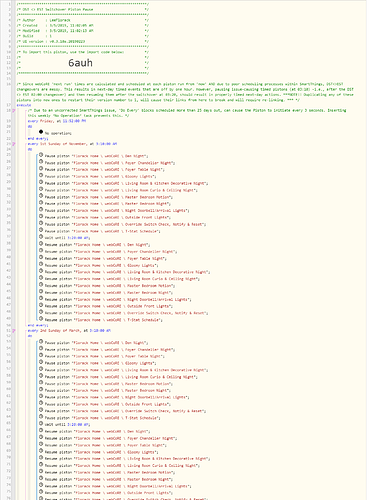
Task: Click the execute keyword line
Action: click(x=24, y=105)
